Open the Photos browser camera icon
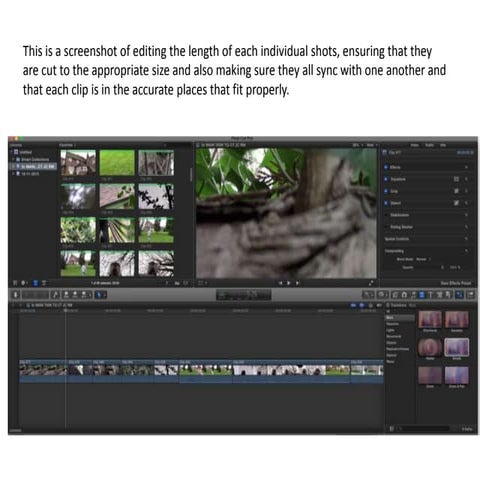The image size is (480, 480). coord(404,295)
